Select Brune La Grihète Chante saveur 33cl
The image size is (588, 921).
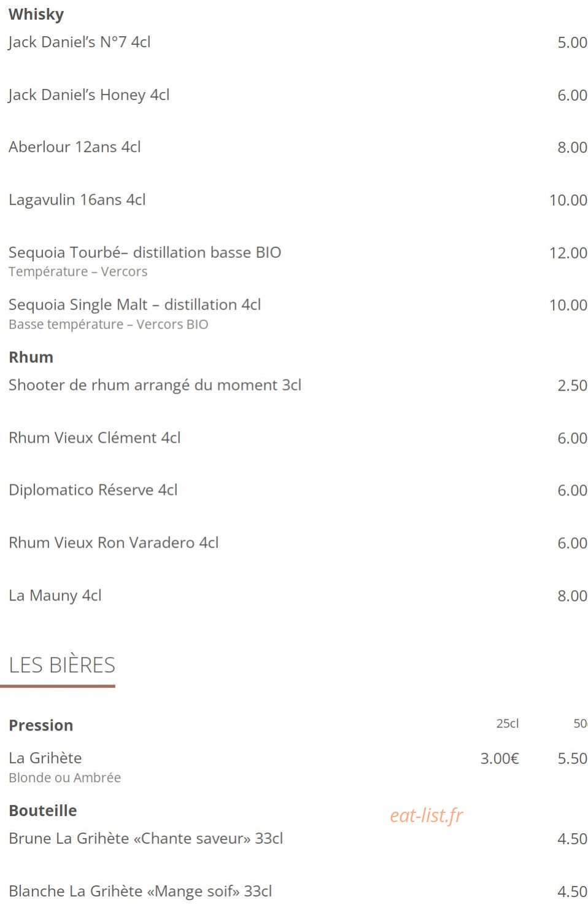[x=146, y=839]
